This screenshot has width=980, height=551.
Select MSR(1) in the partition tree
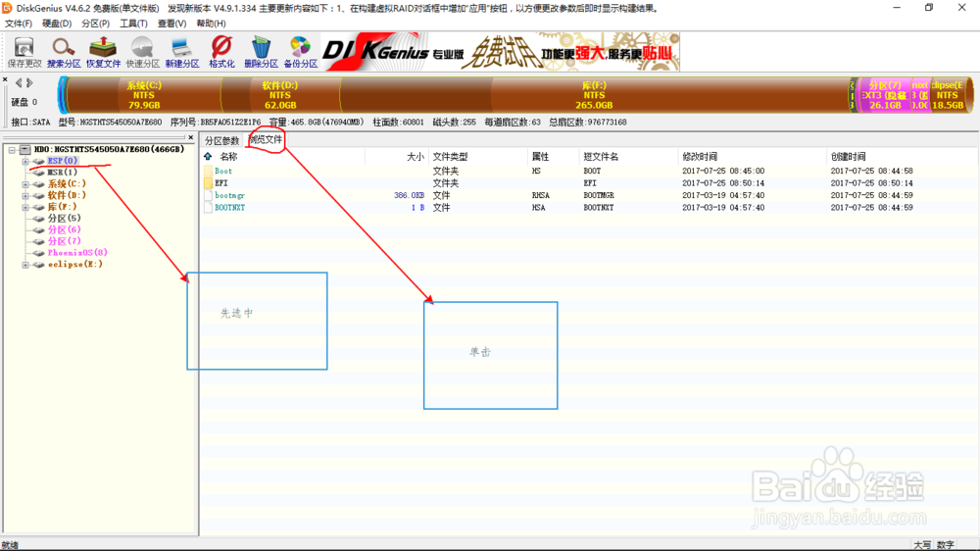pyautogui.click(x=63, y=172)
